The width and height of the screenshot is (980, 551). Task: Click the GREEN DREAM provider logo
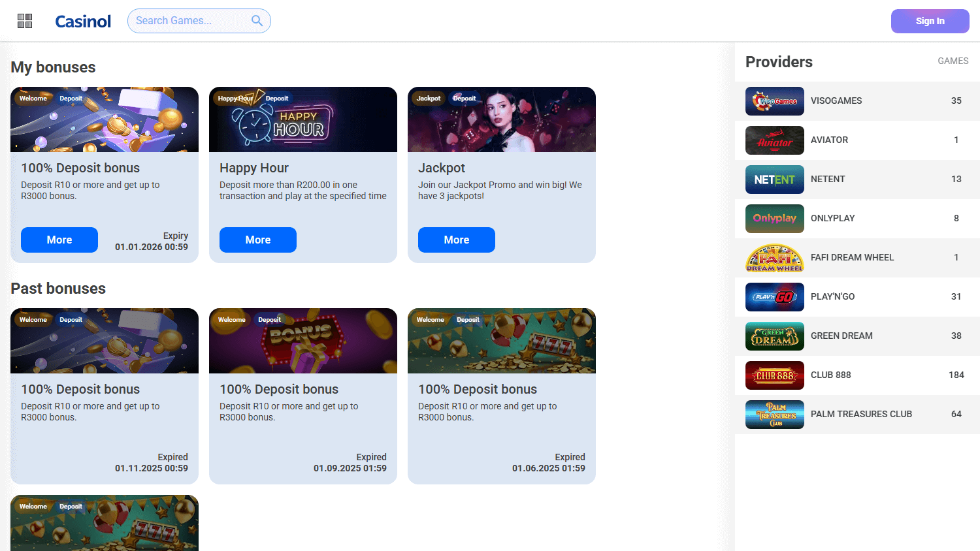coord(774,336)
